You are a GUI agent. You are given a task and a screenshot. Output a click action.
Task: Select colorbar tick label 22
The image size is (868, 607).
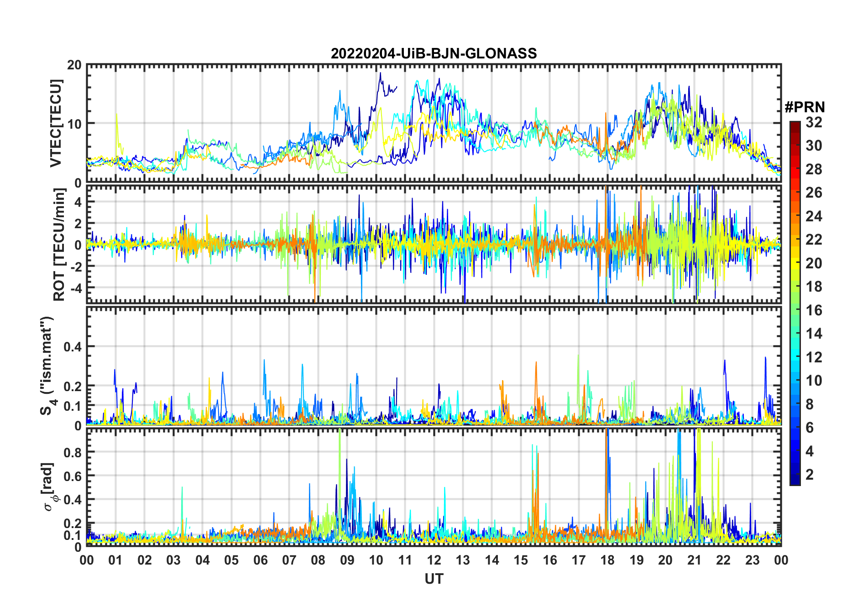tap(814, 239)
